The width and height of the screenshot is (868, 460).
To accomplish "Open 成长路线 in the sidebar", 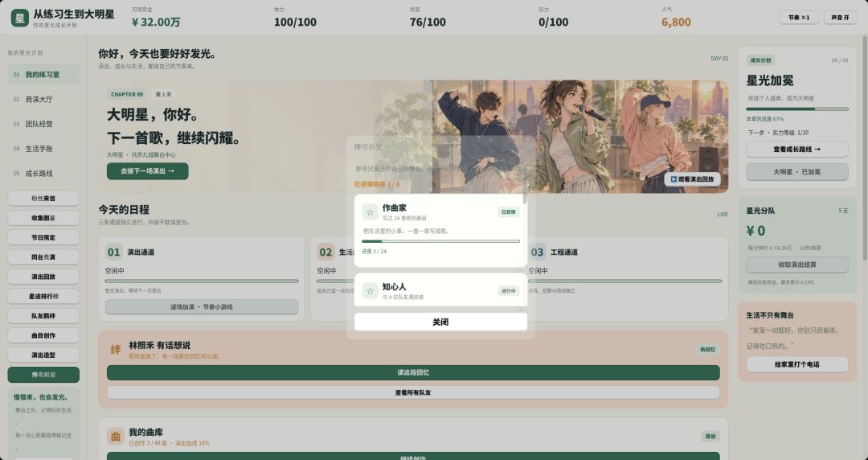I will click(43, 173).
